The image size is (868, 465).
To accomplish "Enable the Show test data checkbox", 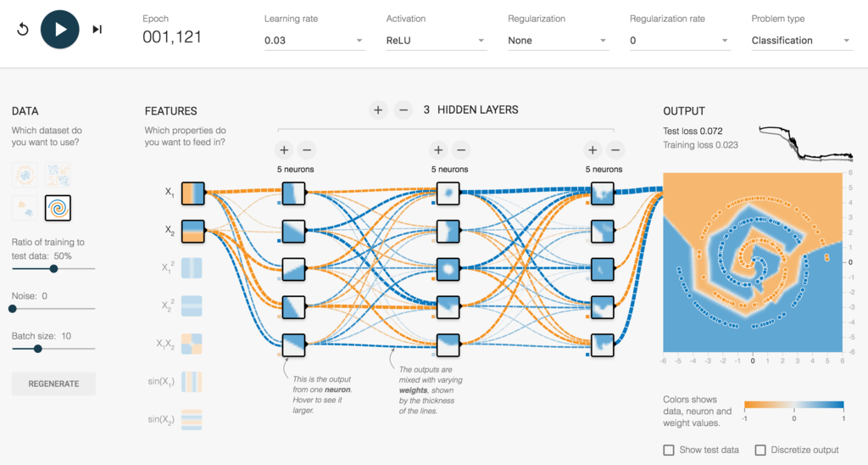I will (669, 450).
